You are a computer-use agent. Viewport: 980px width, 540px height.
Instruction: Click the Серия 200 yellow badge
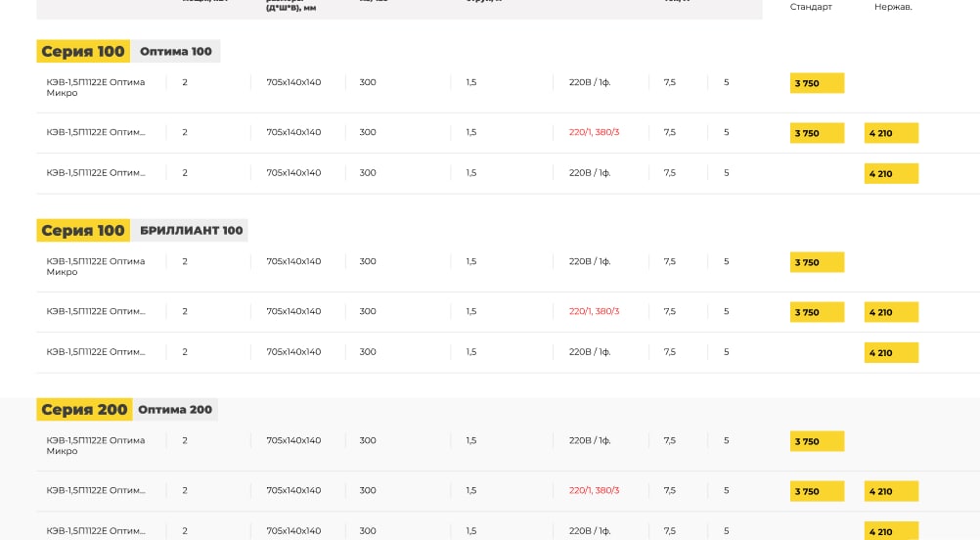(84, 409)
